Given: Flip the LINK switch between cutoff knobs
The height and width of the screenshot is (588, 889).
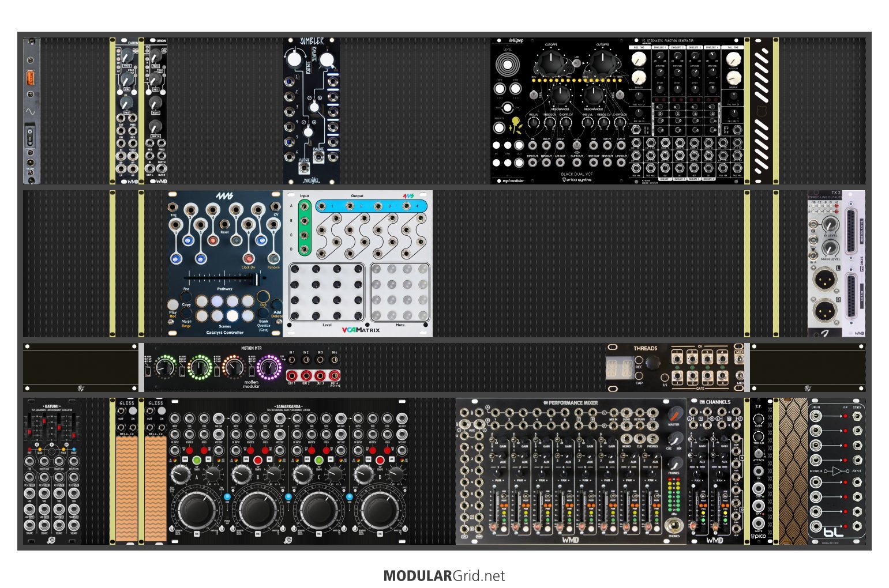Looking at the screenshot, I should (x=577, y=62).
